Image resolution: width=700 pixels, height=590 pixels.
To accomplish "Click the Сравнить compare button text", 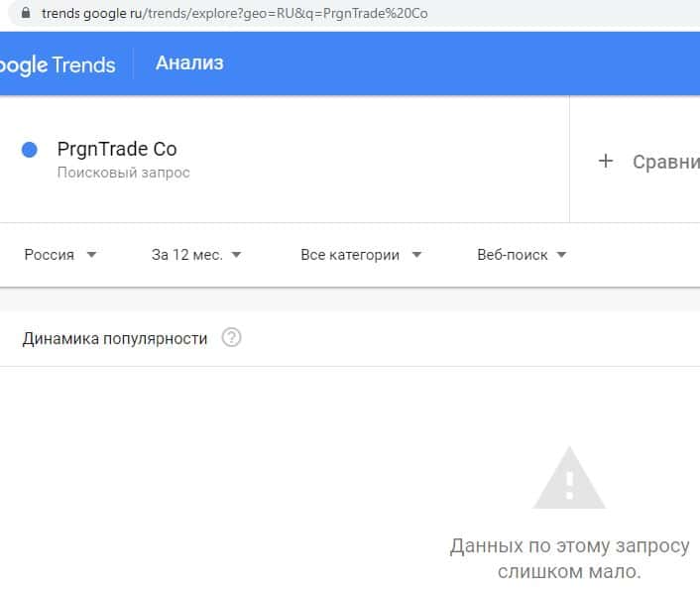I will (x=665, y=162).
